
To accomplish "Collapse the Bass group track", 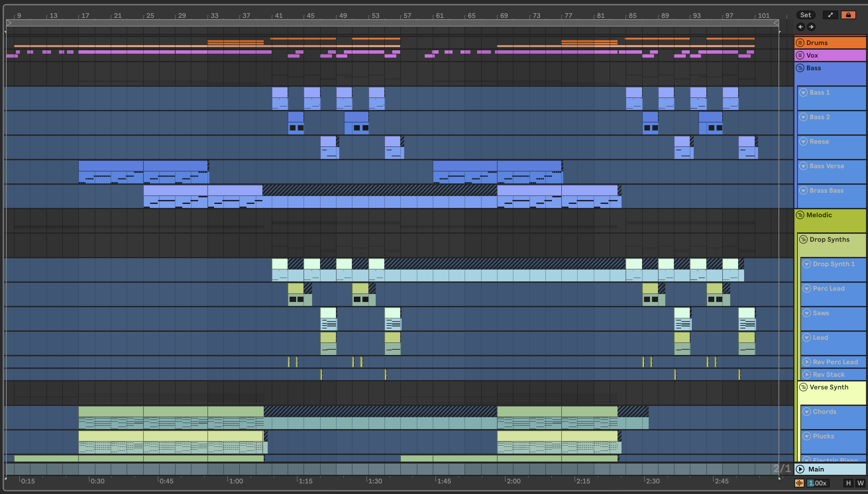I will (x=800, y=68).
